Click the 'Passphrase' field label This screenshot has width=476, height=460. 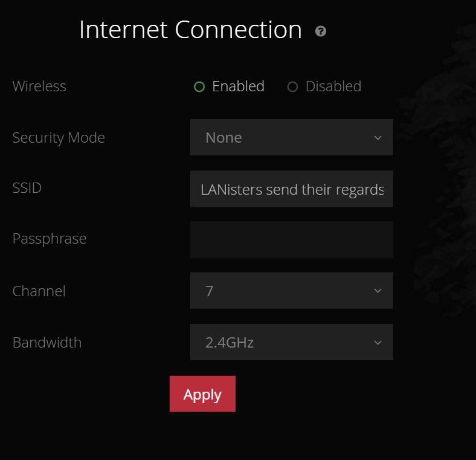pos(50,239)
